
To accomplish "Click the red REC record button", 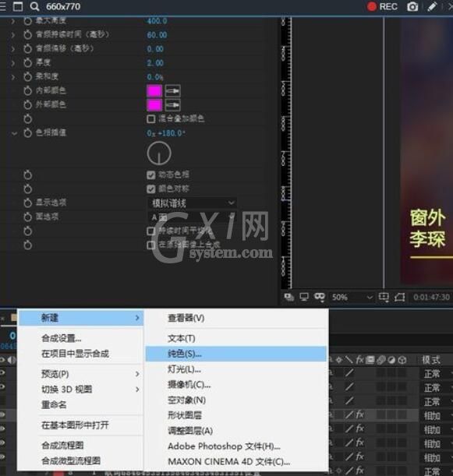I will (x=382, y=6).
